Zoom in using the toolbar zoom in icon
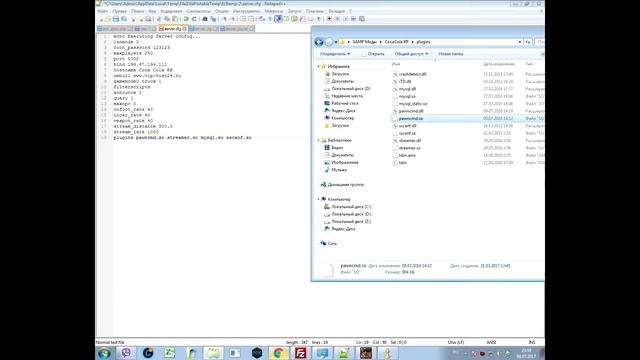640x360 pixels. [224, 19]
